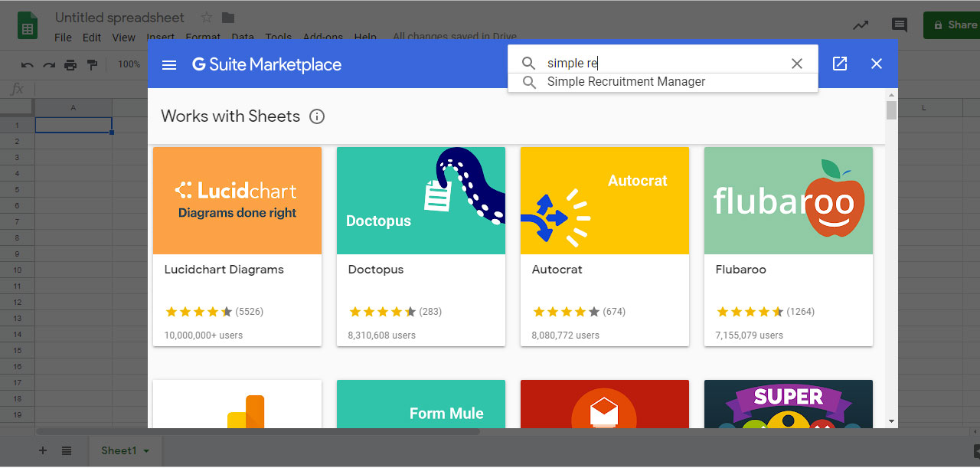Click column L header

[924, 108]
